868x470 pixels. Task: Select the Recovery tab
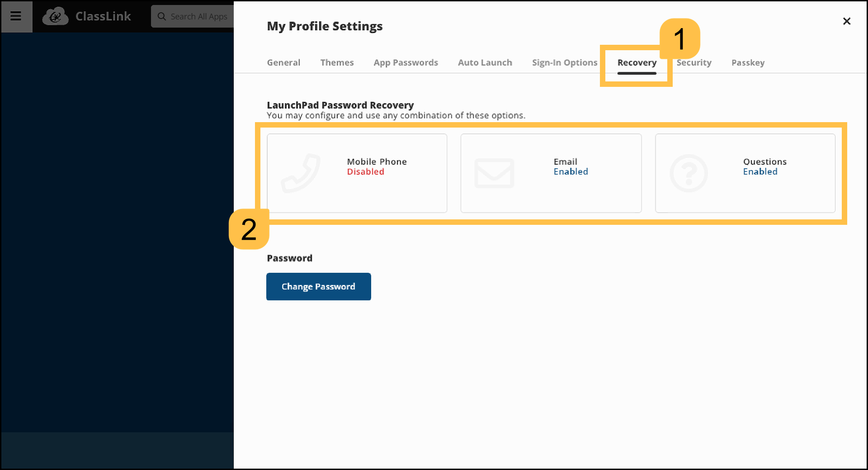coord(637,62)
